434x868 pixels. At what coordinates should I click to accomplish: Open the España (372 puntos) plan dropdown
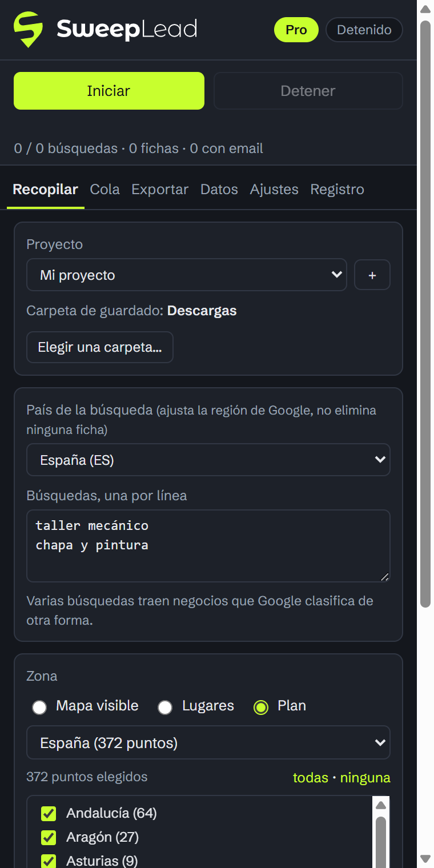click(208, 742)
